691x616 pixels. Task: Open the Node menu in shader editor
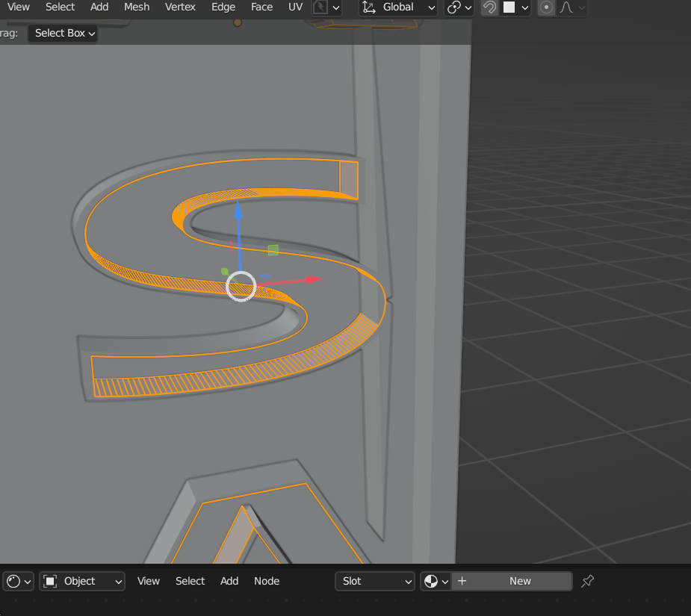(x=267, y=581)
